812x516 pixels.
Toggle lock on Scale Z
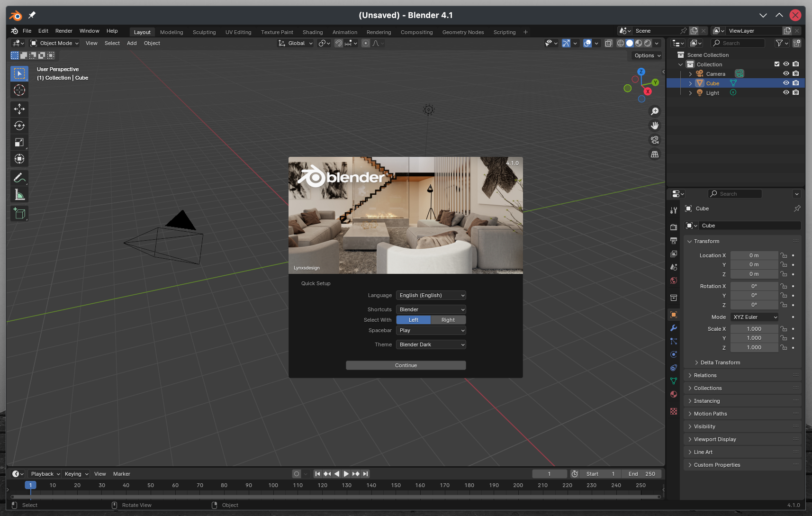[784, 347]
